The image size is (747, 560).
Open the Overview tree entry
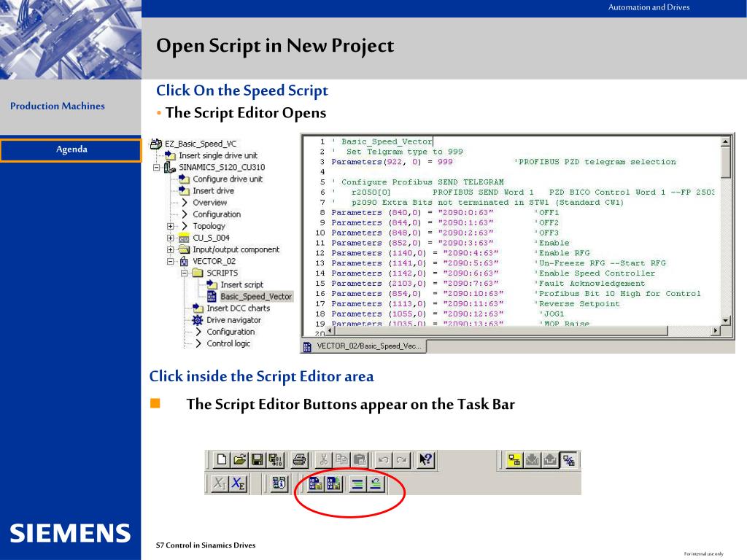pyautogui.click(x=209, y=203)
